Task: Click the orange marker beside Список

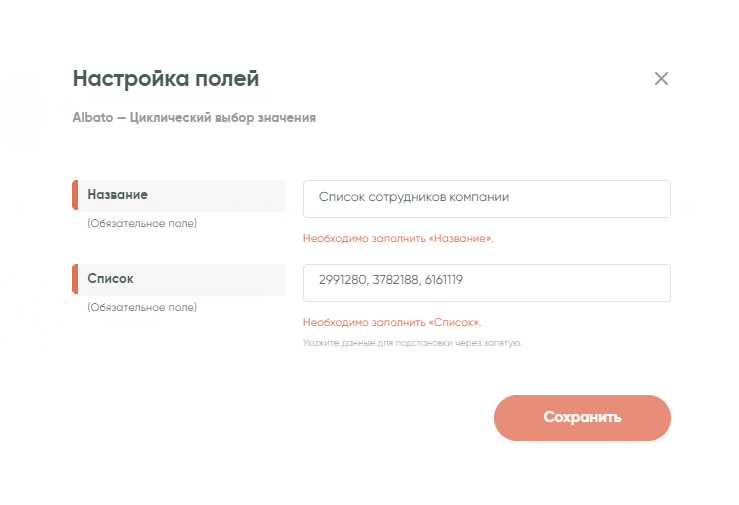Action: 75,279
